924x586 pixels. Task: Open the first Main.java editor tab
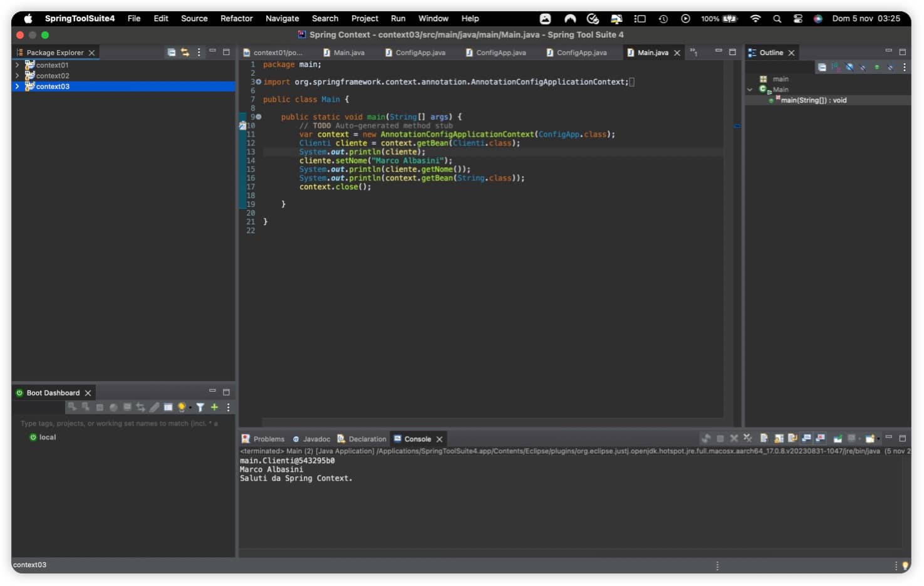(x=344, y=53)
